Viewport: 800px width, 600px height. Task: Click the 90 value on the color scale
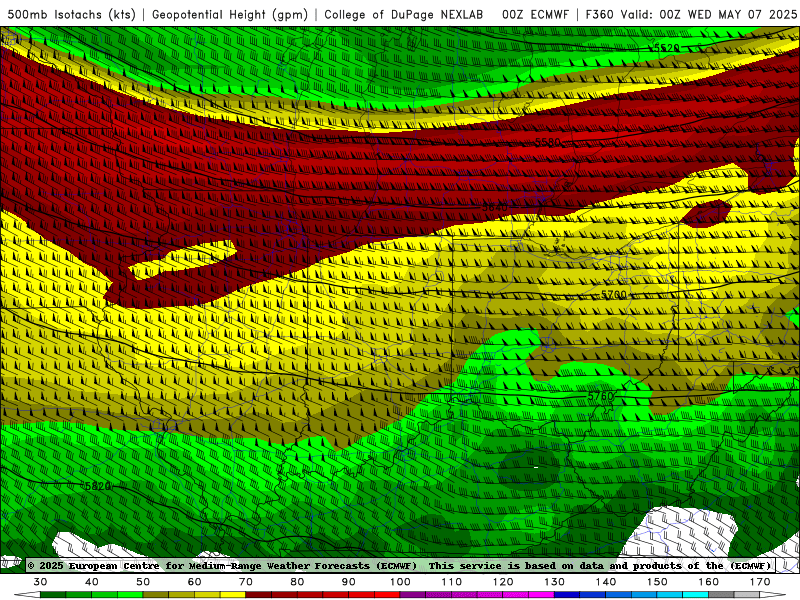tap(348, 582)
